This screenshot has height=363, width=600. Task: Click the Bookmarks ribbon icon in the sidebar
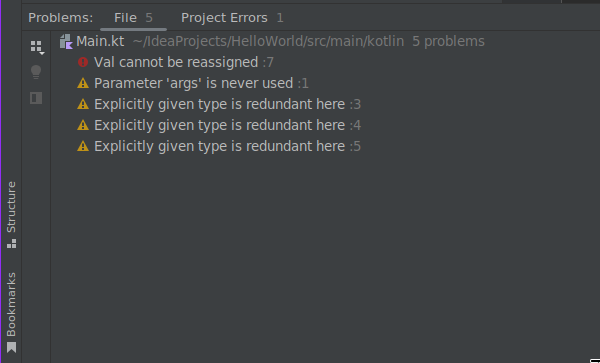[11, 347]
